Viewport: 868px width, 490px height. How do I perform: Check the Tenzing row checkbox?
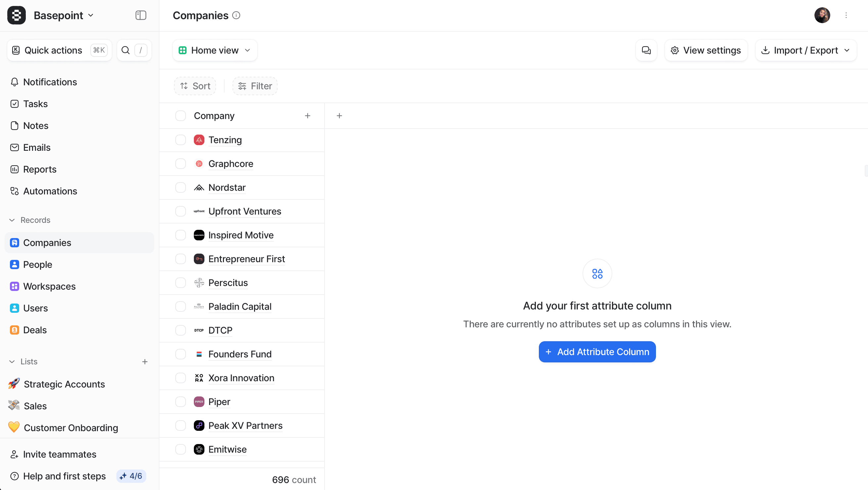(x=181, y=140)
